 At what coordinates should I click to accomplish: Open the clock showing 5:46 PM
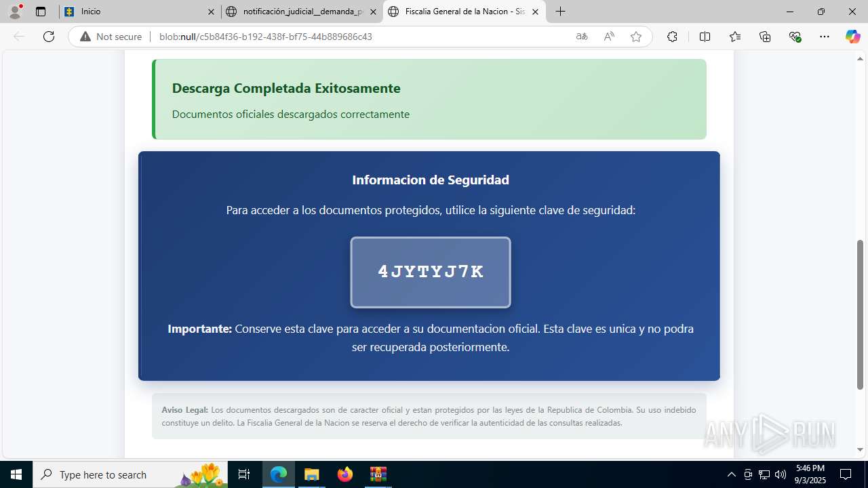[810, 474]
